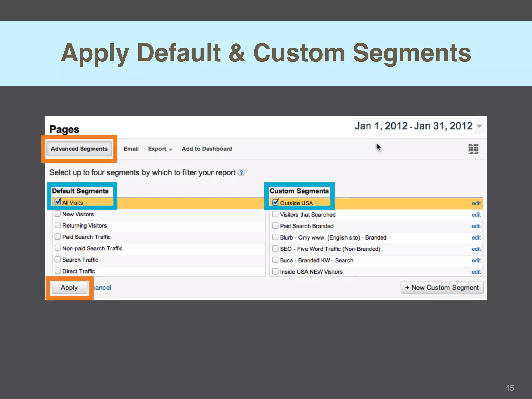
Task: Edit the Outside USA segment
Action: tap(476, 203)
